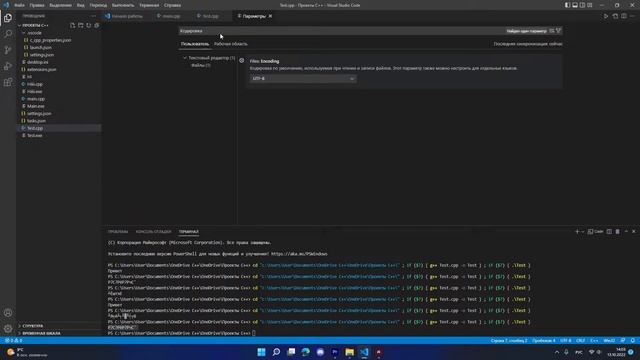The height and width of the screenshot is (360, 640).
Task: Open explorer panel more actions ellipsis
Action: pos(93,16)
